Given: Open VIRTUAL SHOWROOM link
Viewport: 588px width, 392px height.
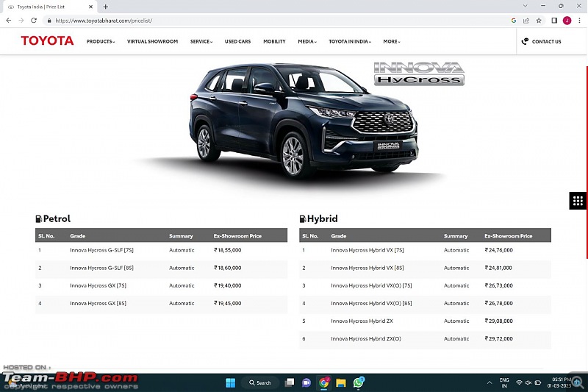Looking at the screenshot, I should click(x=152, y=41).
